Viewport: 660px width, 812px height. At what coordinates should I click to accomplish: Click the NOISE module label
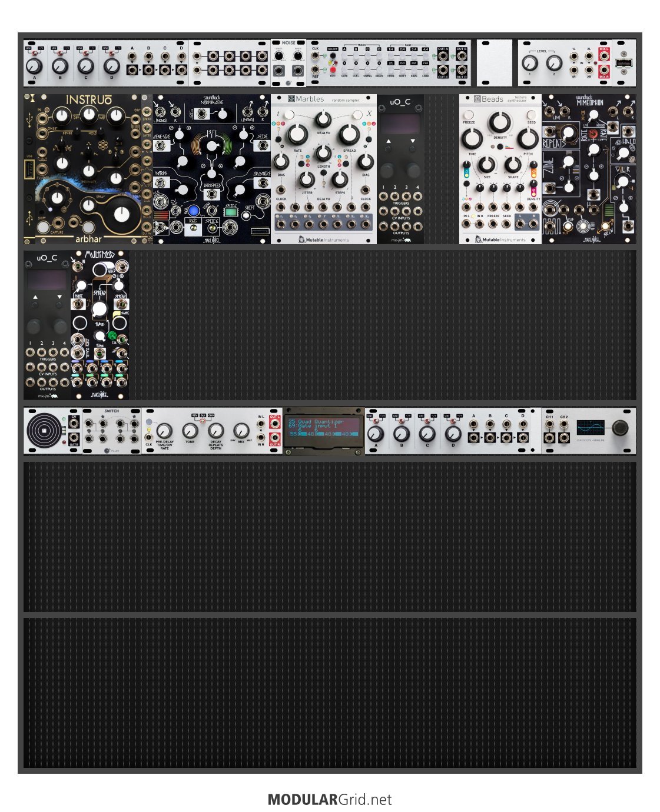pos(288,43)
